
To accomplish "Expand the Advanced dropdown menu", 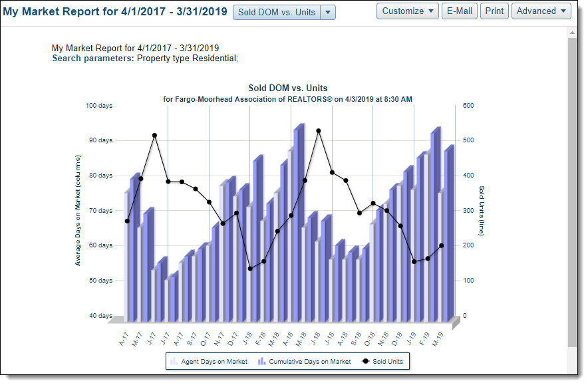I will coord(541,11).
